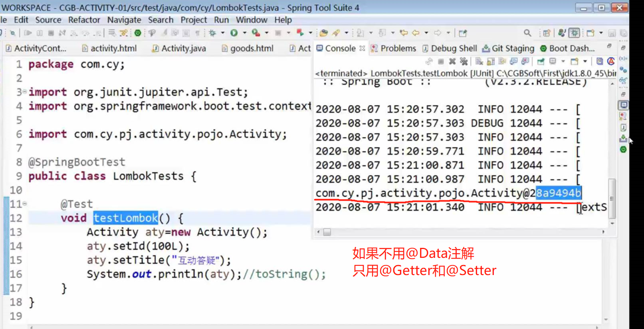Open the Git Staging tab
This screenshot has height=329, width=644.
click(508, 48)
